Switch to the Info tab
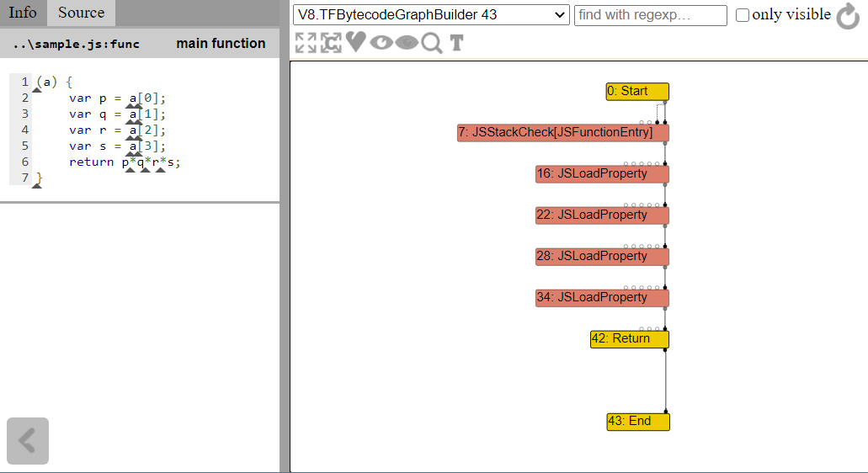Screen dimensions: 868x473 [23, 13]
